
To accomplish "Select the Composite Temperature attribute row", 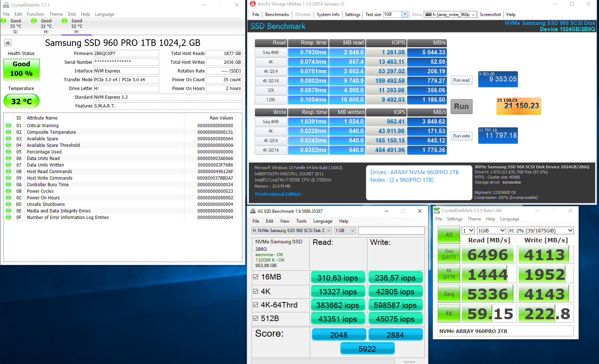I will tap(120, 132).
